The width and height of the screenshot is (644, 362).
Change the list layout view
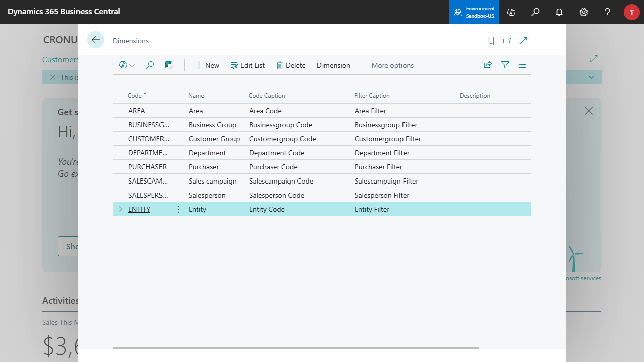[x=522, y=65]
